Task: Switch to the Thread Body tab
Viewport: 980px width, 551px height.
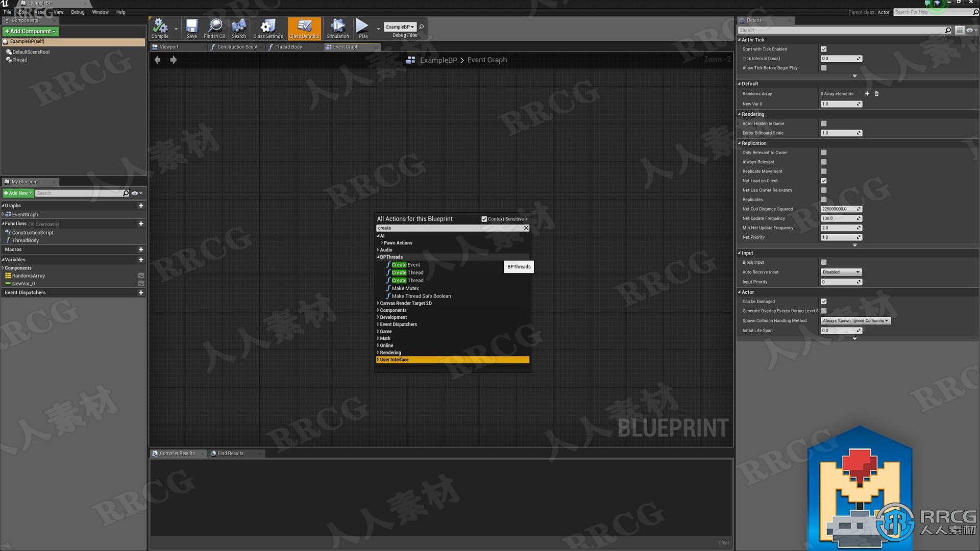Action: [288, 47]
